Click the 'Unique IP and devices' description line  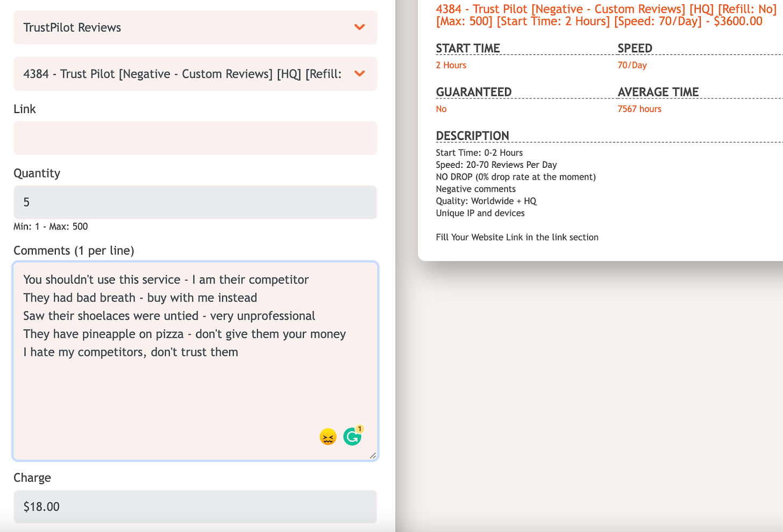(480, 213)
